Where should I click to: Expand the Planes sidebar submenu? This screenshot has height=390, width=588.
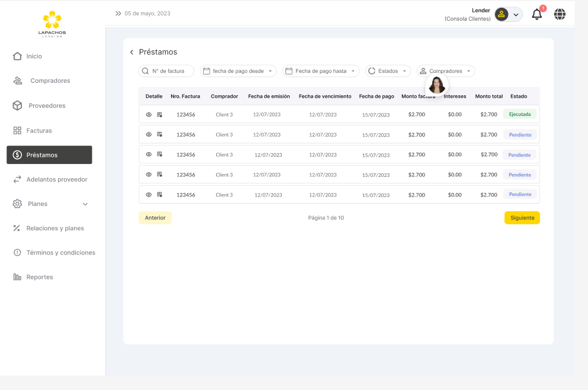pos(85,204)
